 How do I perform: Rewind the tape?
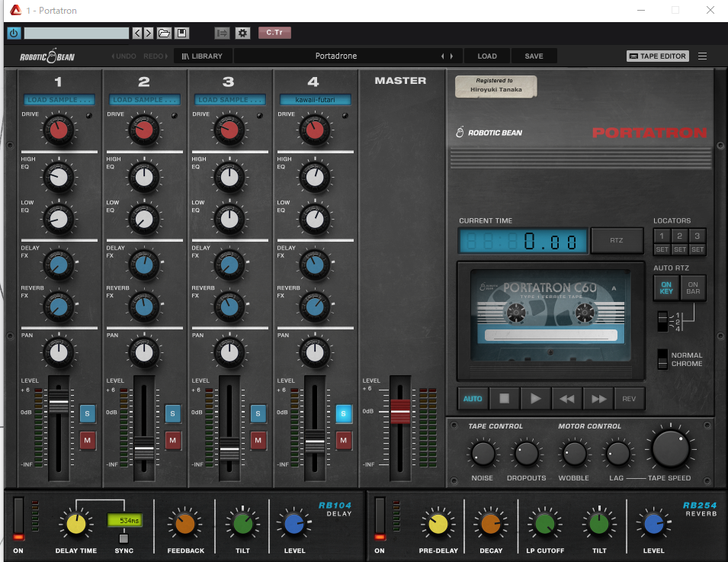click(567, 399)
